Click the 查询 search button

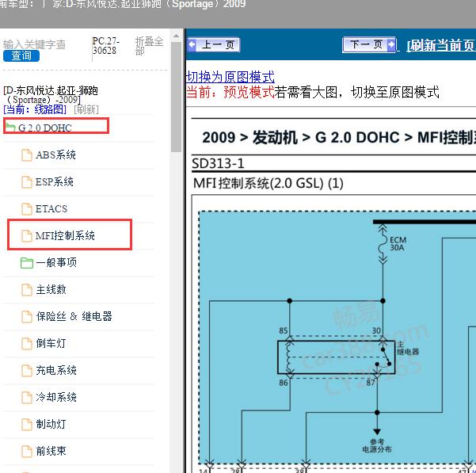click(x=21, y=56)
